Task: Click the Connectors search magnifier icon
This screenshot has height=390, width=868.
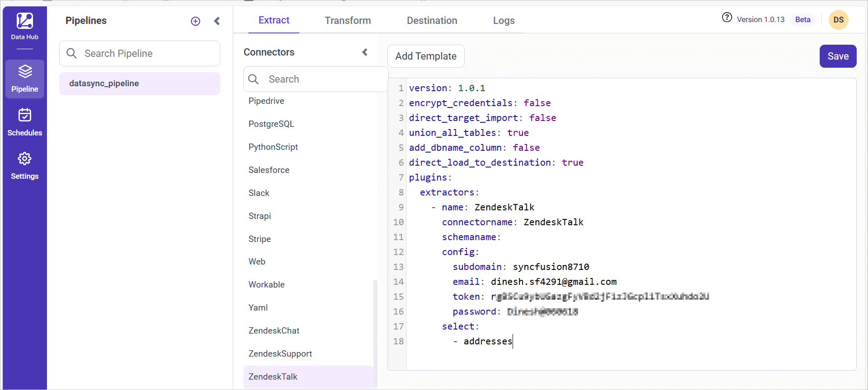Action: [254, 79]
